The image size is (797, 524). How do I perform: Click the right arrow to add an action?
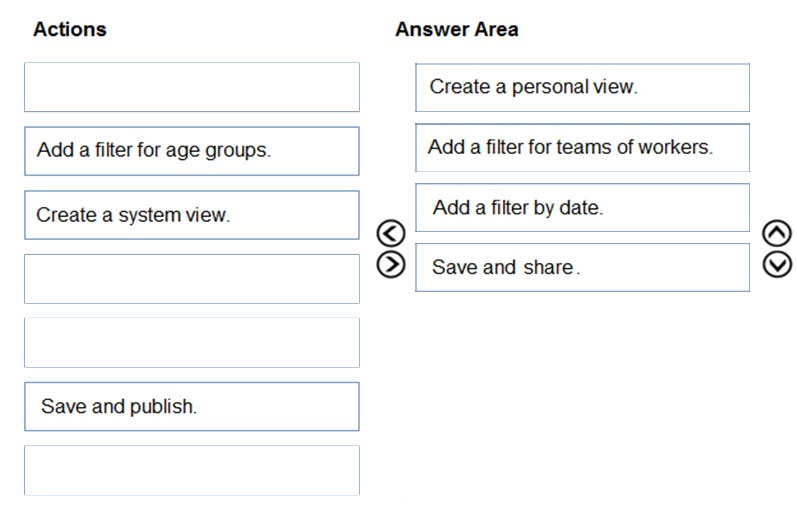pos(390,265)
